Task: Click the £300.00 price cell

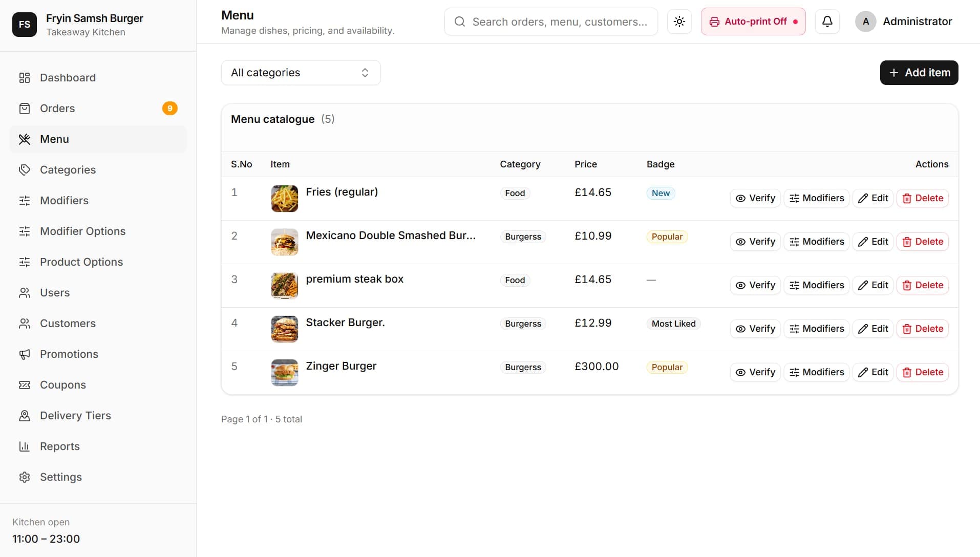Action: [x=596, y=367]
